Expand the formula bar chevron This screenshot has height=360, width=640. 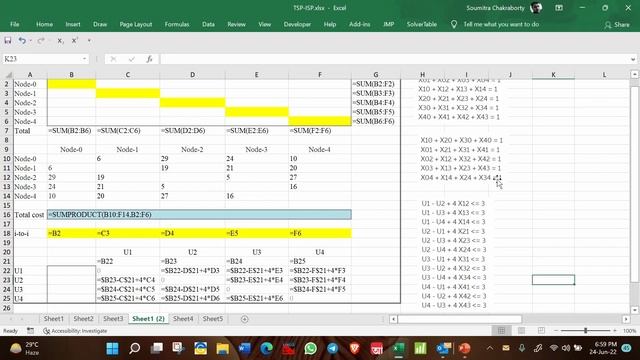tap(633, 59)
